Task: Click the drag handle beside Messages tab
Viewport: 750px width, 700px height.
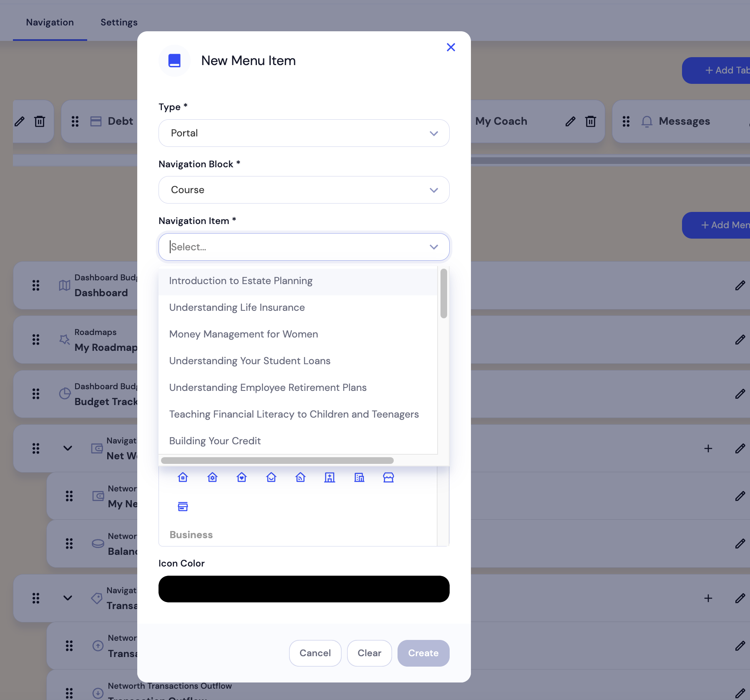Action: click(x=626, y=121)
